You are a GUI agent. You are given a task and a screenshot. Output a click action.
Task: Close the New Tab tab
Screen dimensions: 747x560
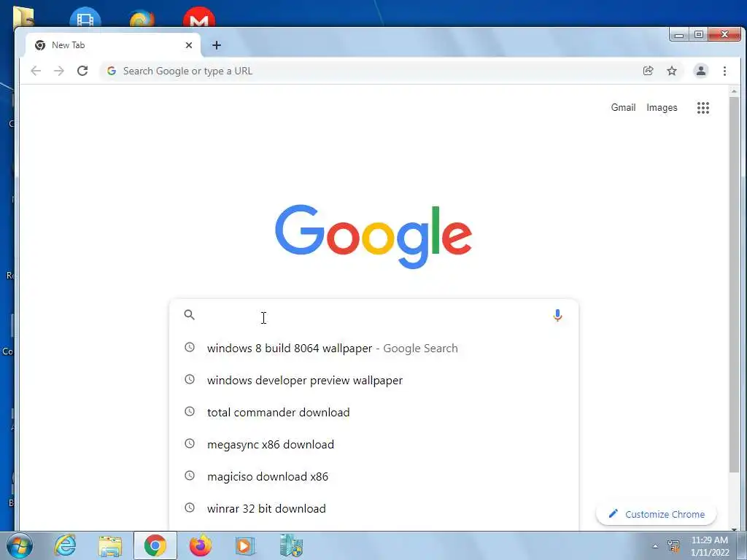(189, 45)
